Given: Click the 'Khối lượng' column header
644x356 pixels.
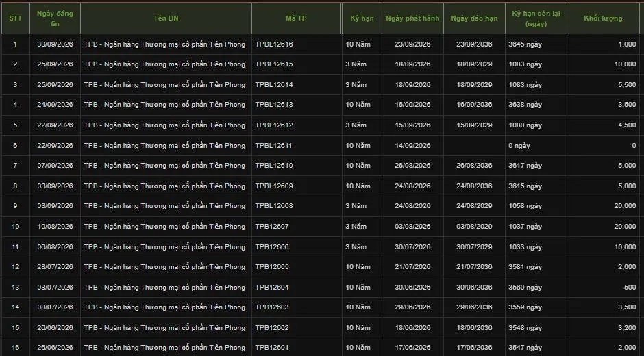Looking at the screenshot, I should point(603,18).
